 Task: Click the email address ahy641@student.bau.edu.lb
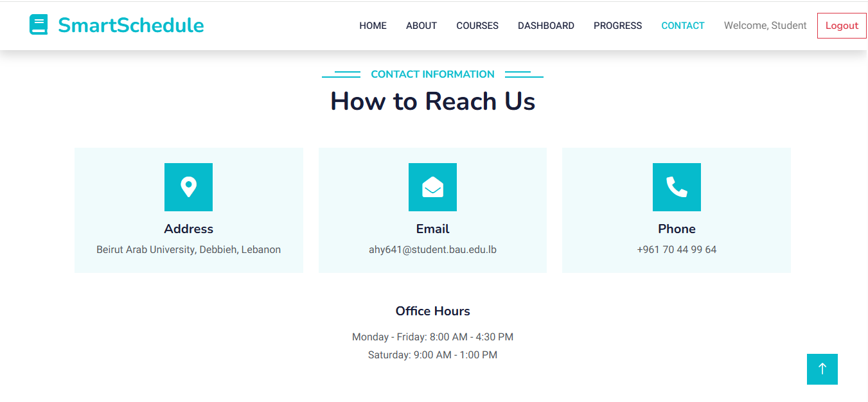[432, 250]
